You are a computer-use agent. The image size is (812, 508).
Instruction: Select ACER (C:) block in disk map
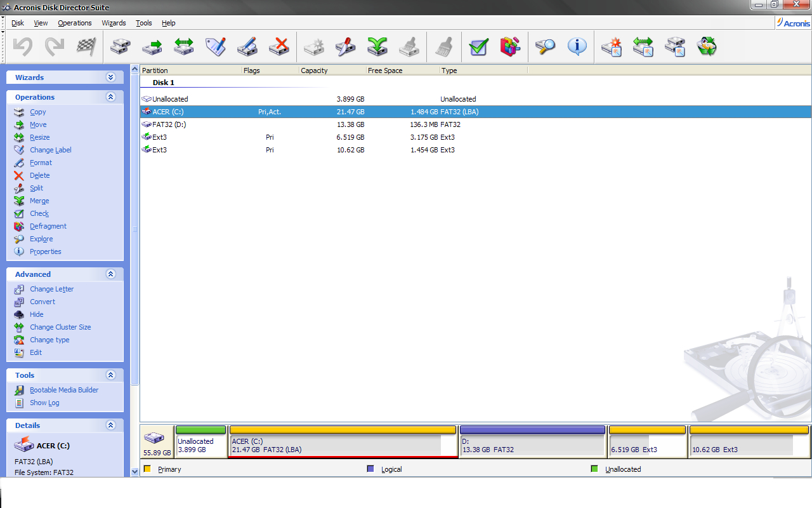343,442
